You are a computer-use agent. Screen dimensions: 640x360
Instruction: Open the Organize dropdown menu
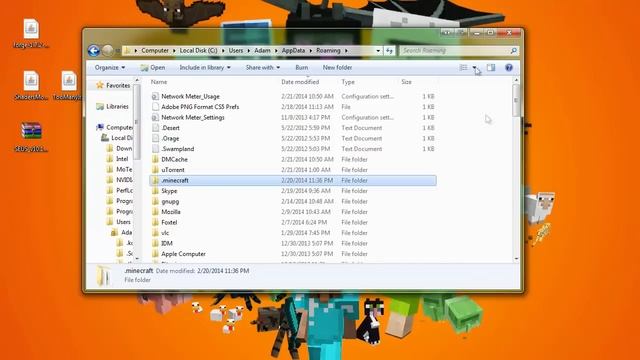point(110,68)
